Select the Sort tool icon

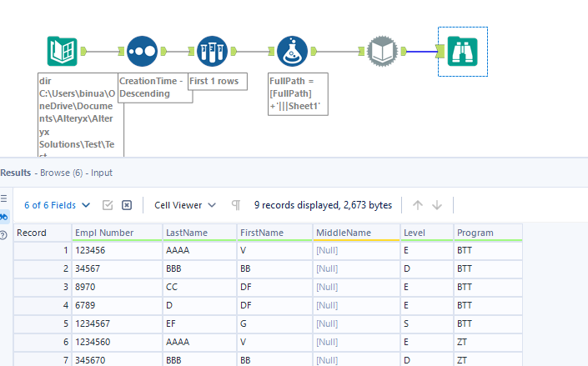pyautogui.click(x=142, y=51)
